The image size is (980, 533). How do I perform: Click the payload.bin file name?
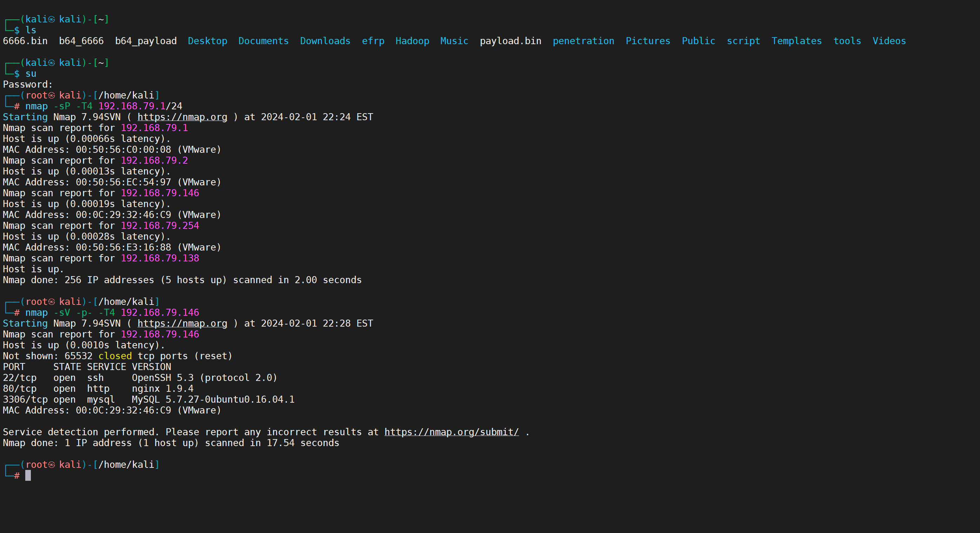pos(511,41)
